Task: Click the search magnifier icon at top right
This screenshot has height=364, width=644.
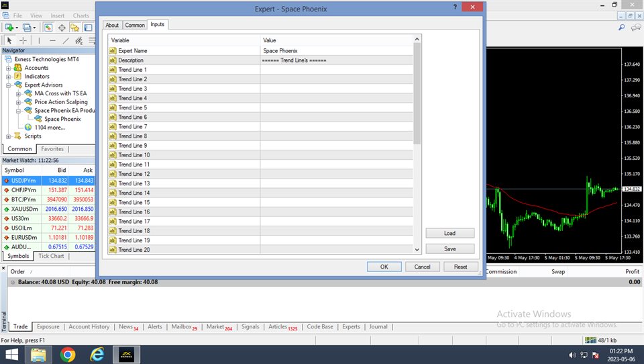Action: click(x=622, y=27)
